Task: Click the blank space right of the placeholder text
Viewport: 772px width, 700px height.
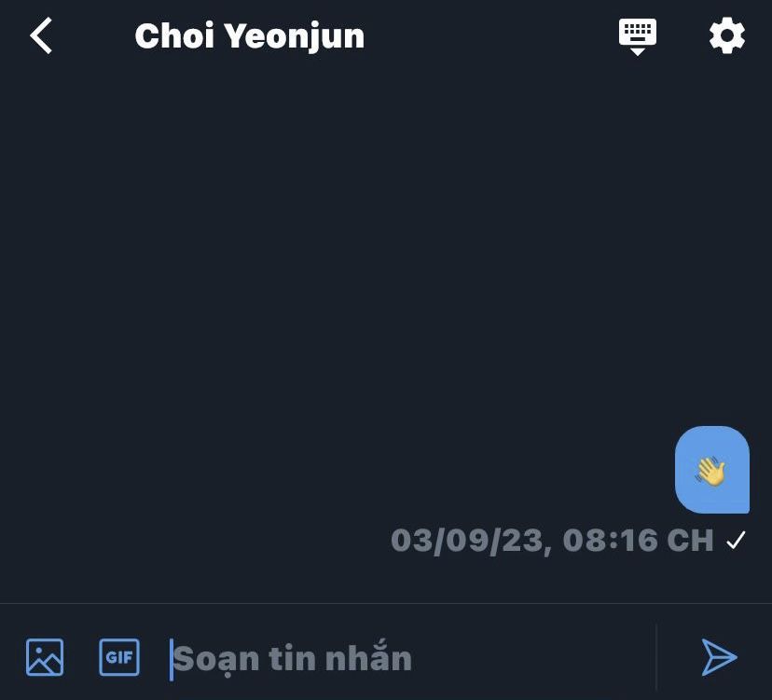Action: pos(531,658)
